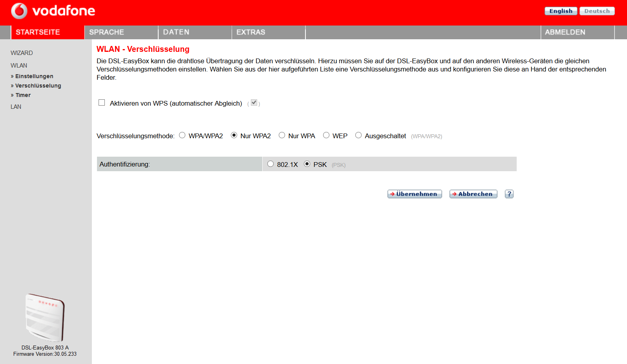Open LAN section in sidebar
Screen dimensions: 627x364
16,107
